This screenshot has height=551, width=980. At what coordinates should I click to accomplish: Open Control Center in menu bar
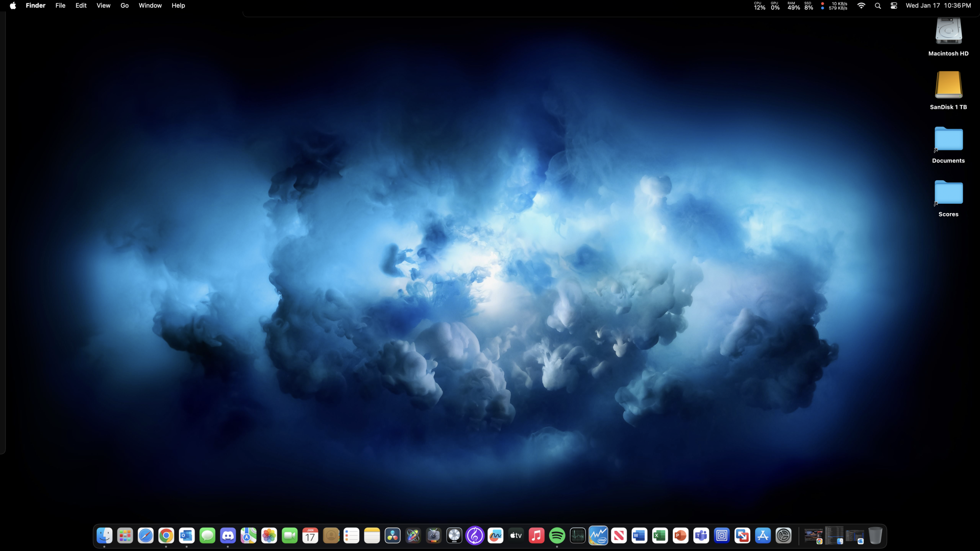(894, 6)
